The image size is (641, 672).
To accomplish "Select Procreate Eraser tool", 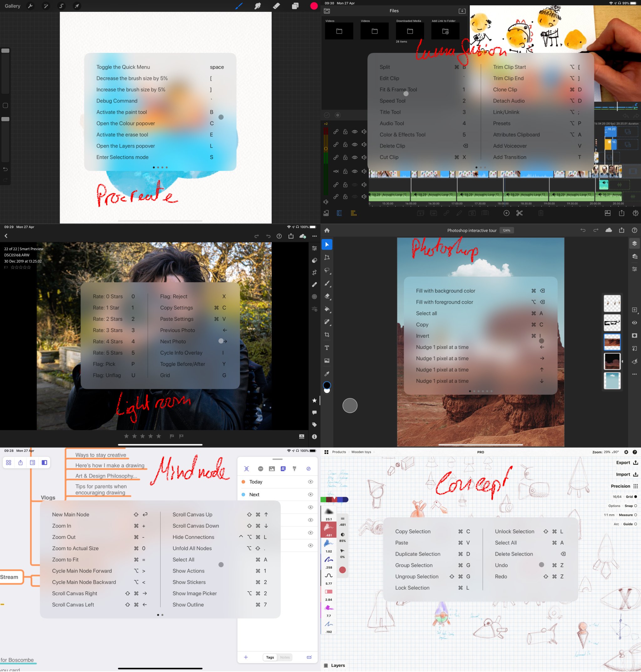I will tap(276, 6).
